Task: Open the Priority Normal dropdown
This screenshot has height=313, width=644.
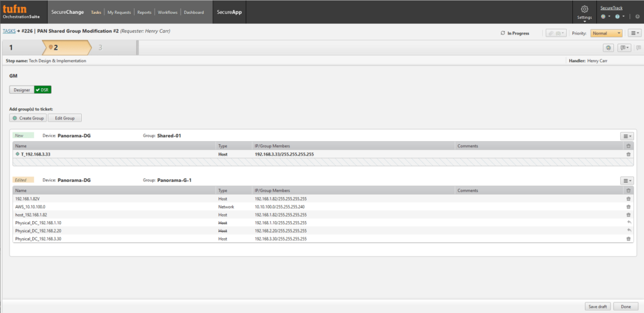Action: click(x=606, y=33)
